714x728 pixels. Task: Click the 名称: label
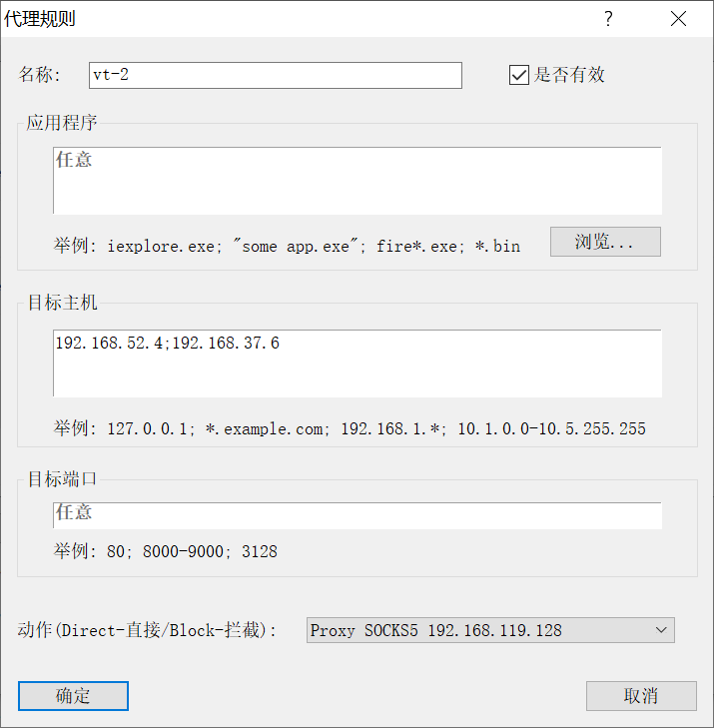click(40, 75)
